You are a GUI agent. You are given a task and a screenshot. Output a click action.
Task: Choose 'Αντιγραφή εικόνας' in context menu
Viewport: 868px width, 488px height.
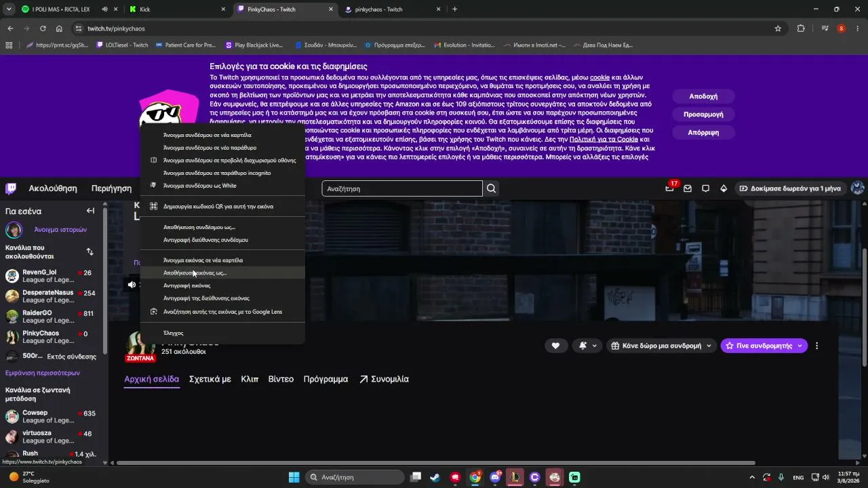(x=222, y=285)
